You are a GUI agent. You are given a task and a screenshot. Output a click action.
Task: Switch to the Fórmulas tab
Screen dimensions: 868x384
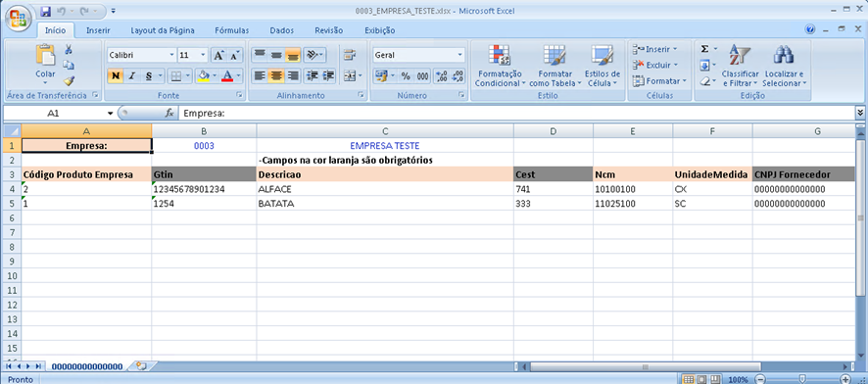coord(232,30)
